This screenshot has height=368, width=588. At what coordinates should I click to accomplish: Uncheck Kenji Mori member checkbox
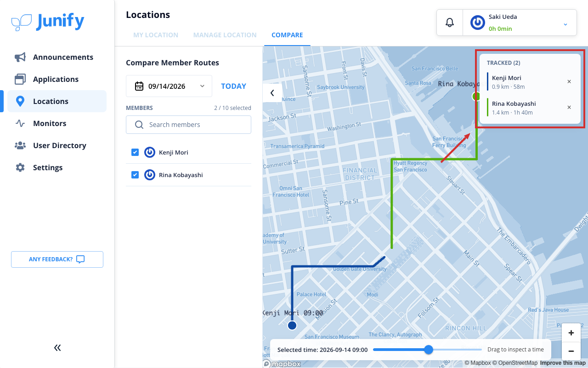point(135,152)
